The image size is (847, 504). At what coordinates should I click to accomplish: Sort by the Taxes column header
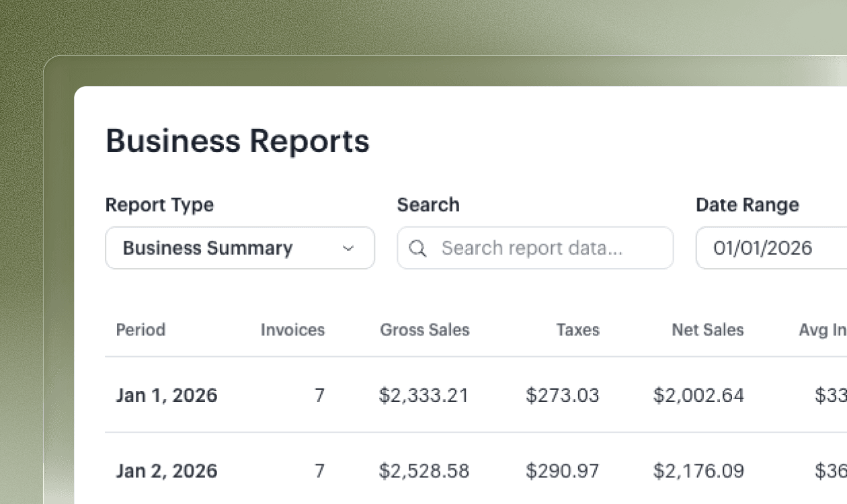pos(578,330)
